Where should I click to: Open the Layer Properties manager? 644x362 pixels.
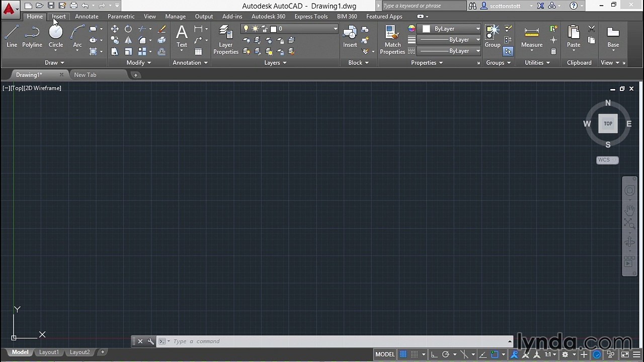click(226, 40)
